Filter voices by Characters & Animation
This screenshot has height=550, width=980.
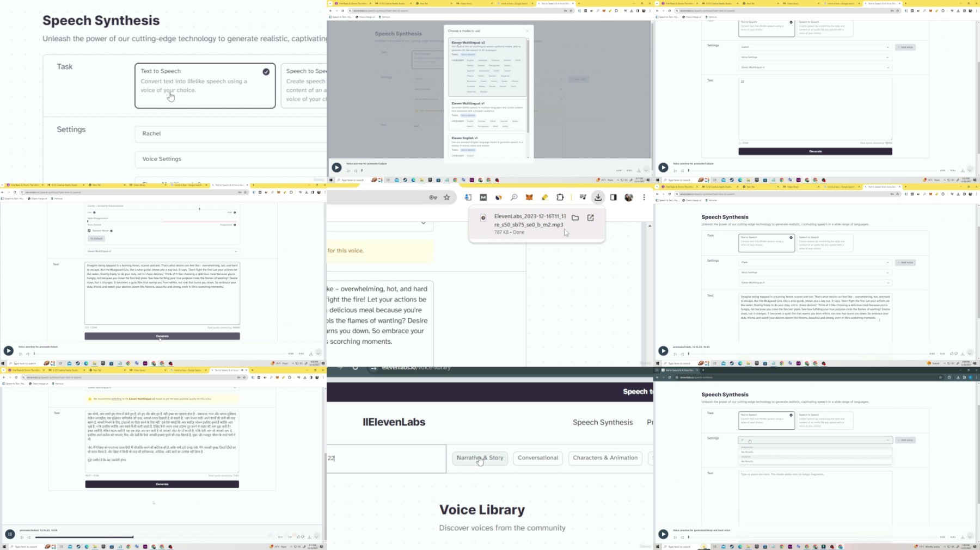(x=605, y=458)
